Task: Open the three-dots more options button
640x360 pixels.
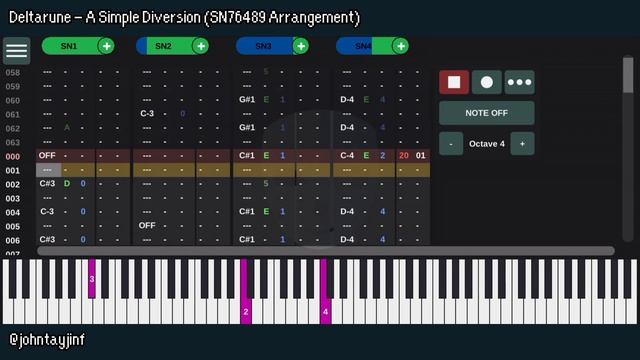Action: (519, 82)
